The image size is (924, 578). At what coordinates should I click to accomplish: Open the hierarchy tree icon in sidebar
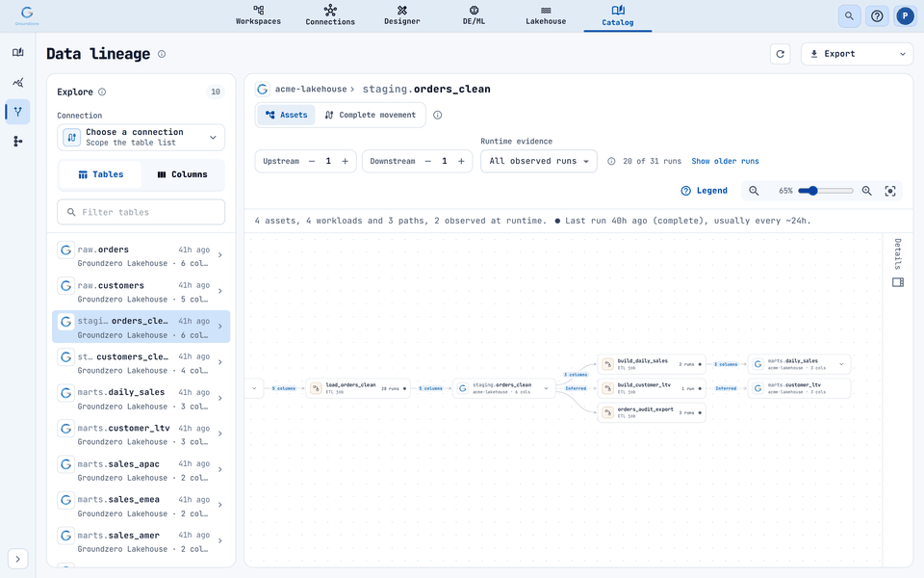click(x=17, y=141)
